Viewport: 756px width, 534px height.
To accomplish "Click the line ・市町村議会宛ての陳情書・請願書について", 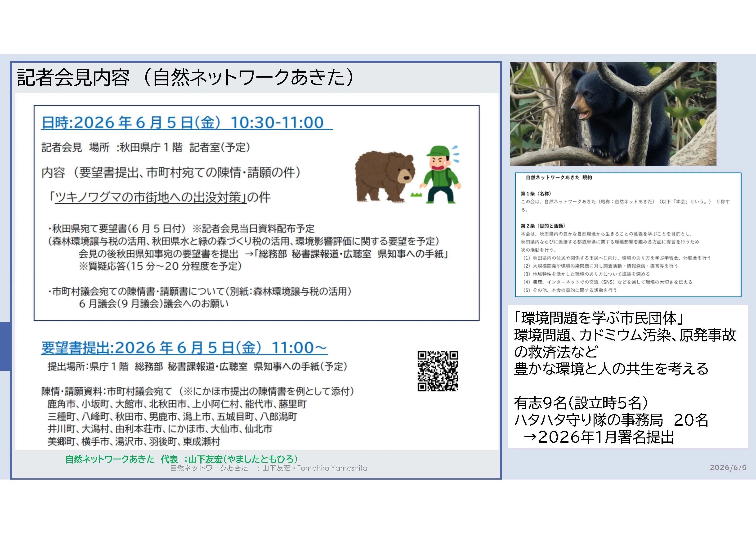I will pyautogui.click(x=200, y=291).
